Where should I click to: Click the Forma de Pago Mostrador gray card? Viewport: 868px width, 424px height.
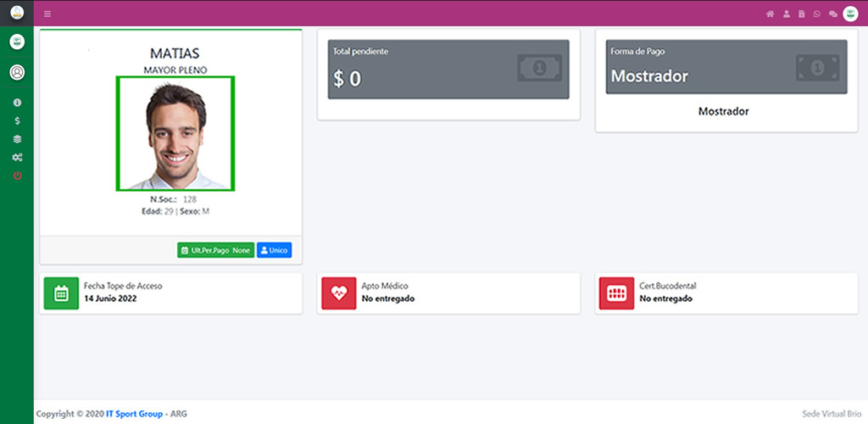pyautogui.click(x=726, y=67)
